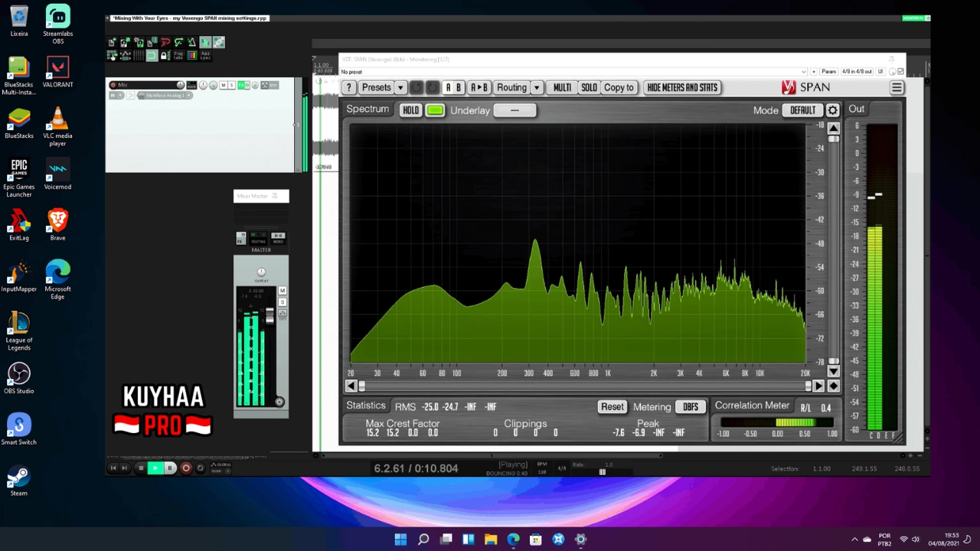Click the spectrum range down arrow
The width and height of the screenshot is (980, 551).
tap(834, 371)
